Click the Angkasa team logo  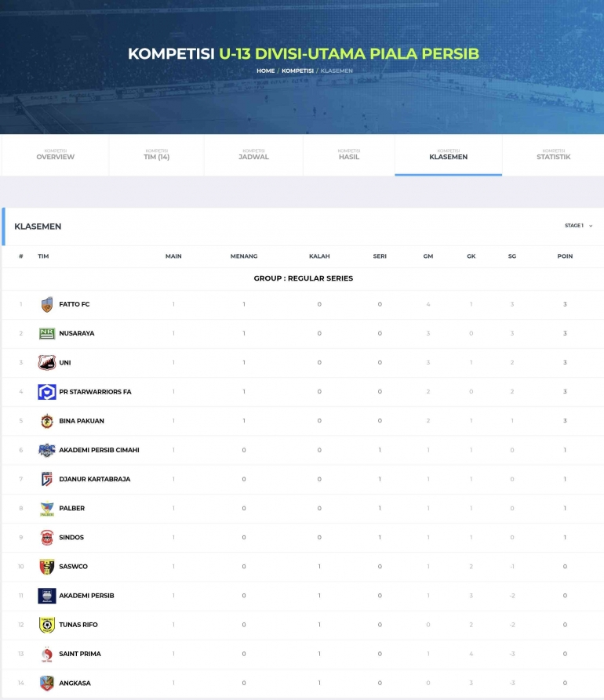pyautogui.click(x=47, y=683)
